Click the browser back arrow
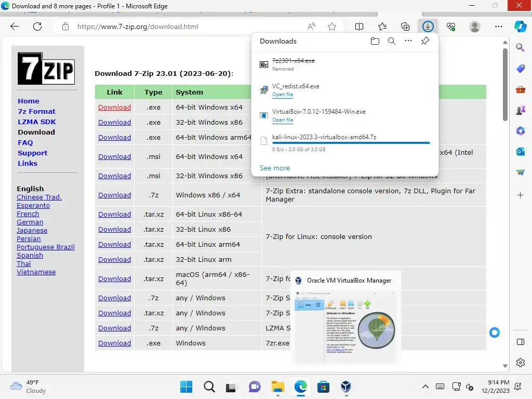 click(x=15, y=26)
